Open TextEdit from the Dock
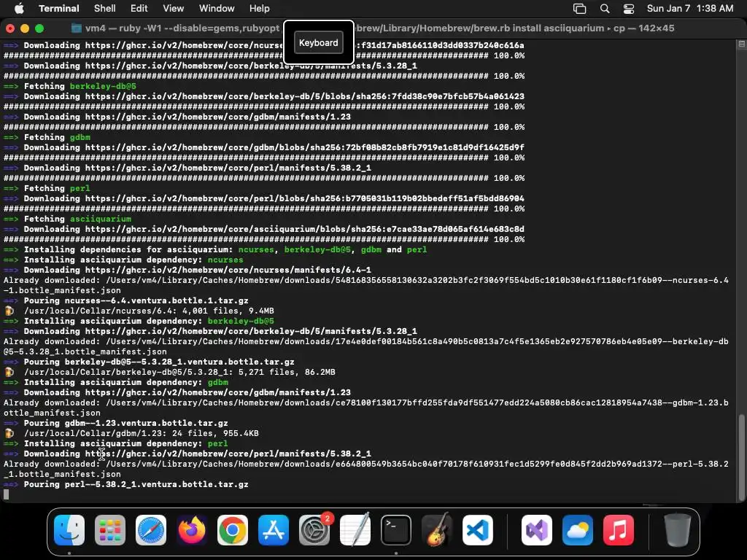The height and width of the screenshot is (560, 747). pos(355,529)
